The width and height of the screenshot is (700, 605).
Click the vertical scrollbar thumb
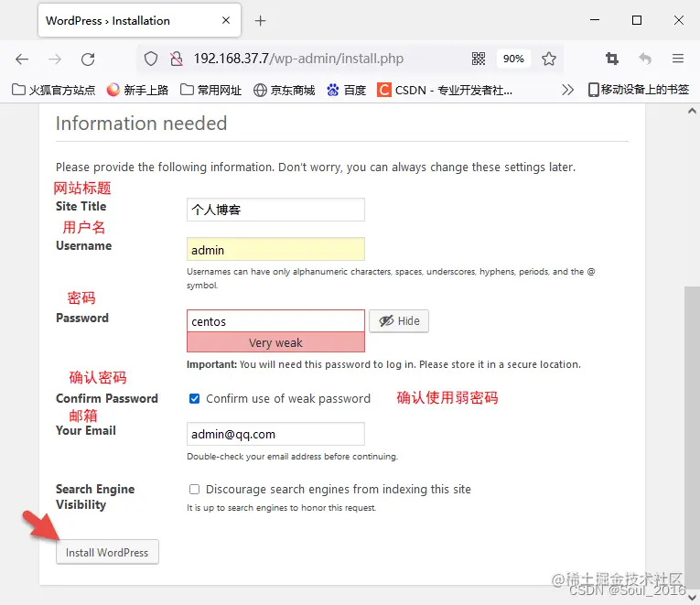692,438
